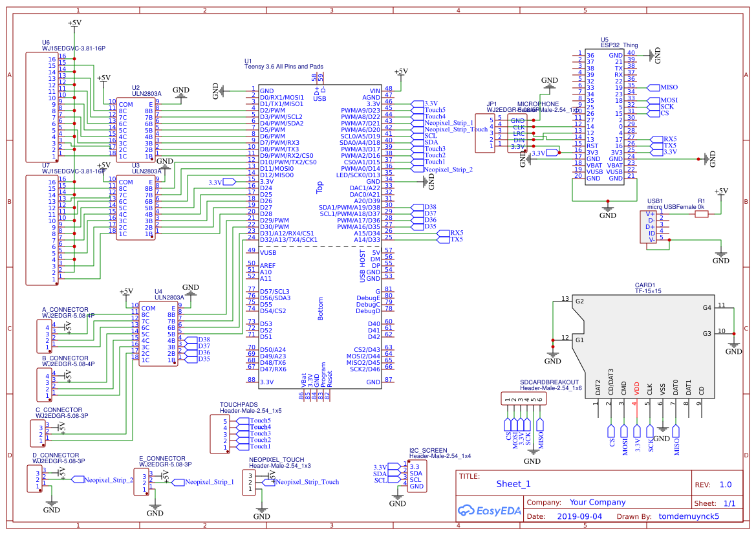Click the tomdemuynck5 drawn-by name

point(689,516)
